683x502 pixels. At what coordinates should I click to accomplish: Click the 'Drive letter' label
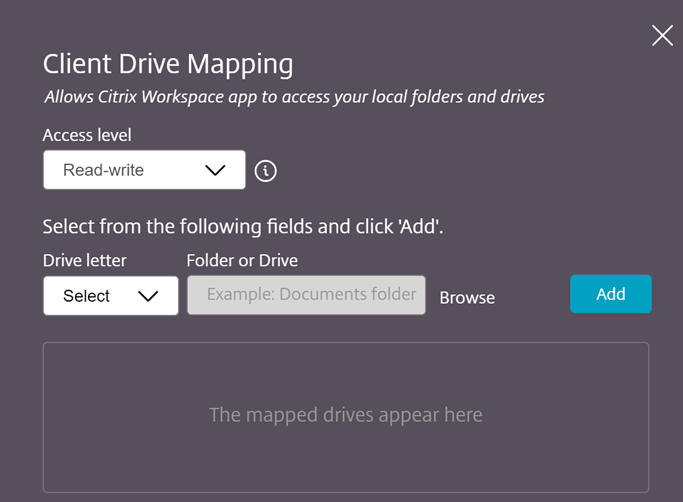click(x=85, y=261)
